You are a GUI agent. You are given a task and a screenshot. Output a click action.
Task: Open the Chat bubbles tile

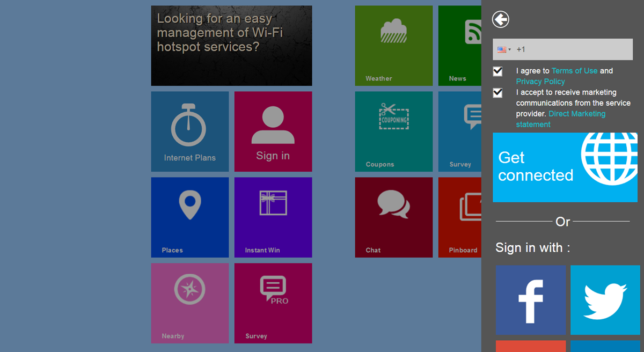coord(393,217)
